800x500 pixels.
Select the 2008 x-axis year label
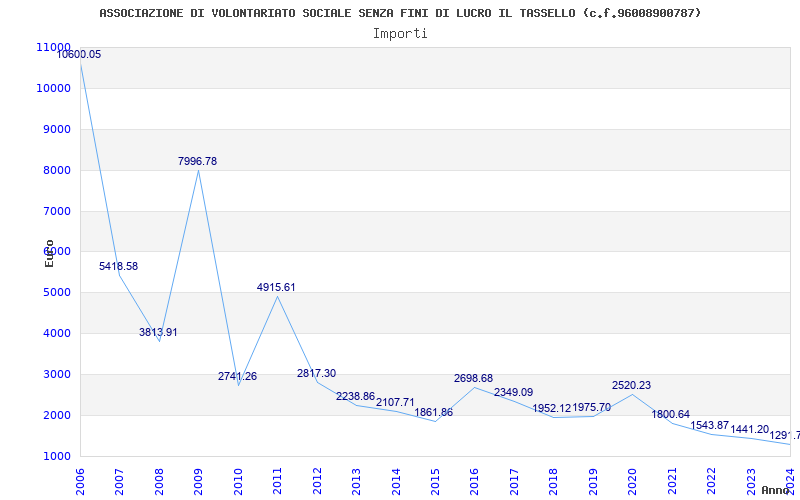pyautogui.click(x=159, y=481)
